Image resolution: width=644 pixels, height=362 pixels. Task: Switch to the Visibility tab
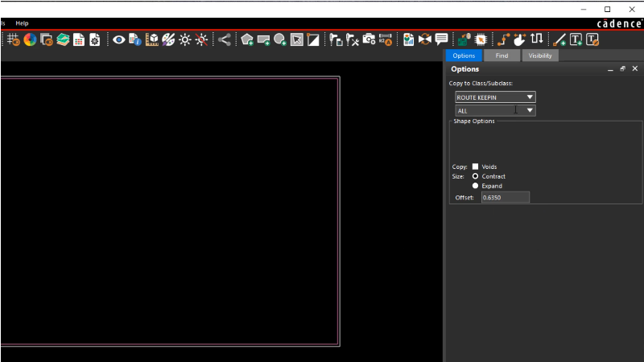click(540, 56)
